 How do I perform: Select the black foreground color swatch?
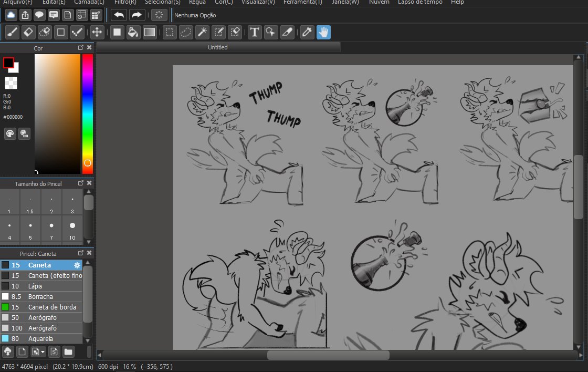click(8, 63)
